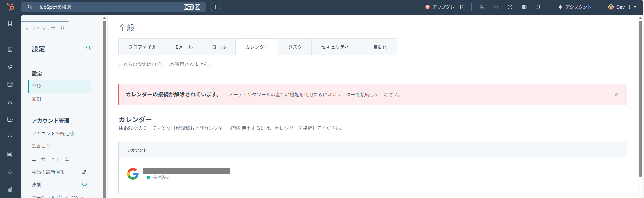Open the calling phone icon
This screenshot has height=198, width=644.
[482, 7]
